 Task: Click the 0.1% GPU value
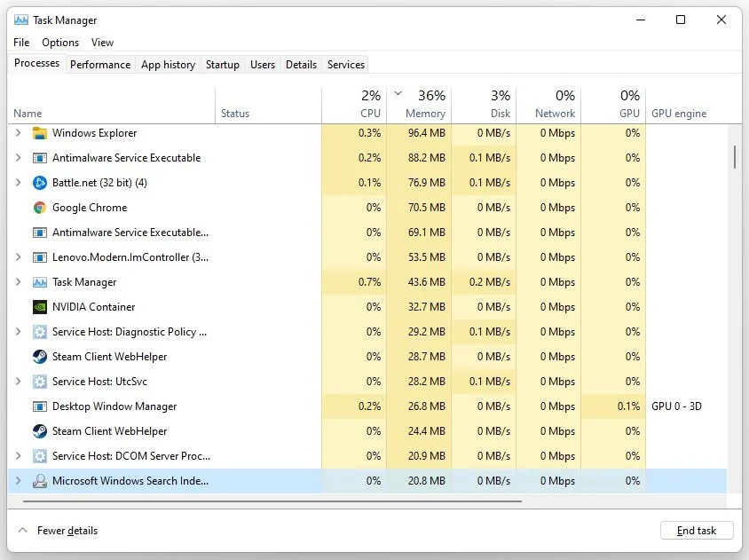click(628, 406)
